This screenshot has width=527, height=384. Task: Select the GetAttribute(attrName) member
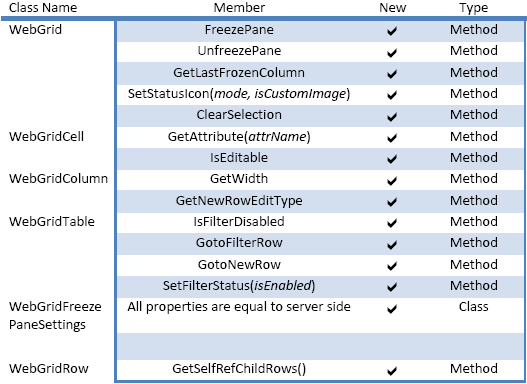click(239, 137)
